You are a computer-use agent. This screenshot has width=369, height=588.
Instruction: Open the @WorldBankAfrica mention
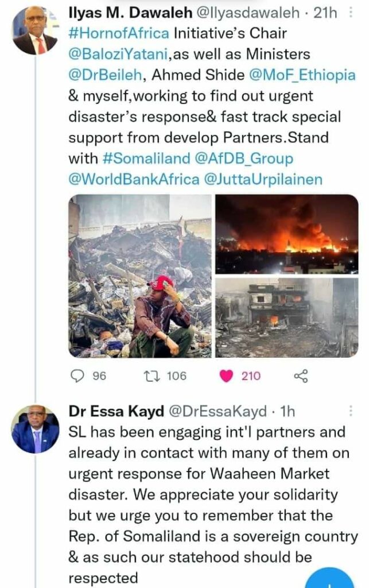pyautogui.click(x=133, y=179)
